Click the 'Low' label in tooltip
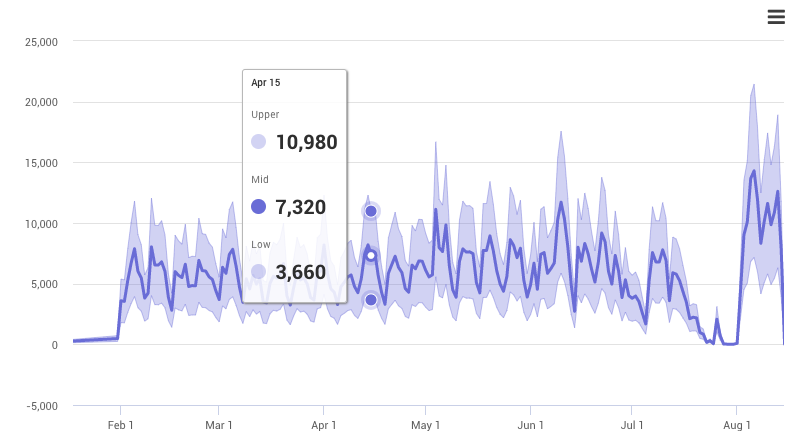This screenshot has width=793, height=440. point(261,244)
